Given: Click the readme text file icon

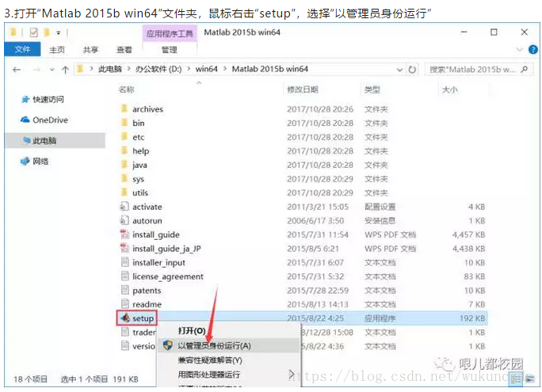Looking at the screenshot, I should 124,304.
